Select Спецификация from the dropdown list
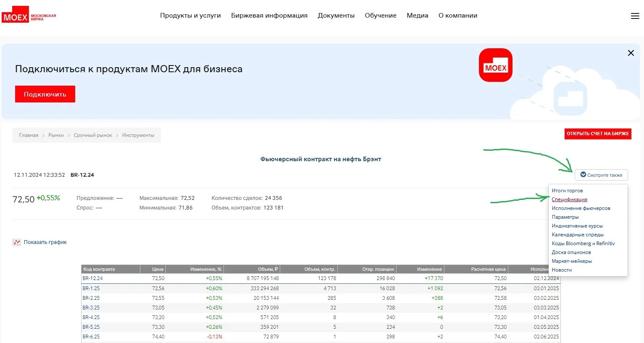This screenshot has height=343, width=644. pos(569,199)
